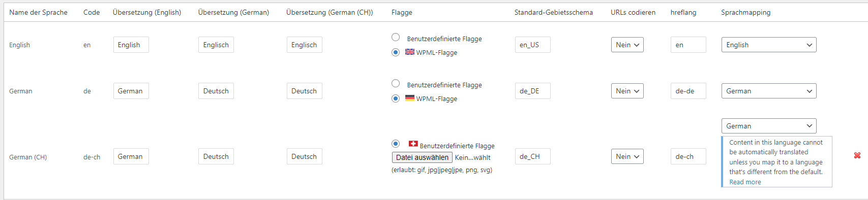868x200 pixels.
Task: Expand language mapping dropdown for German (CH)
Action: click(769, 126)
